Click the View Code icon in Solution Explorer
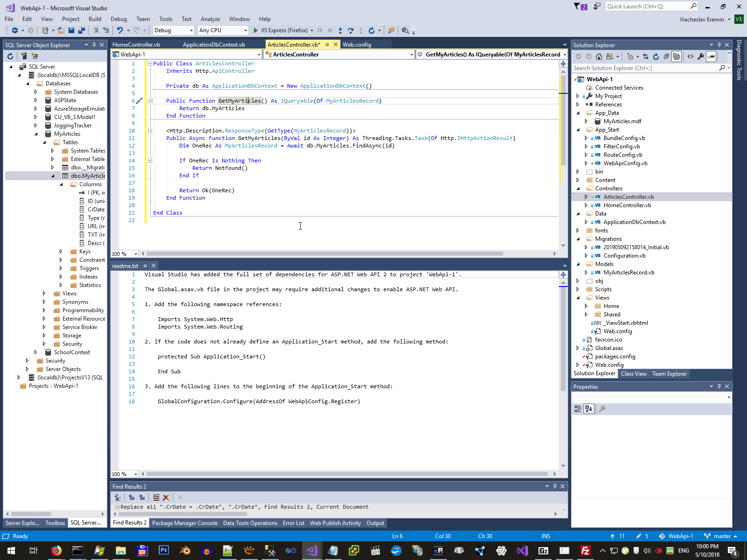The height and width of the screenshot is (560, 747). [x=691, y=56]
